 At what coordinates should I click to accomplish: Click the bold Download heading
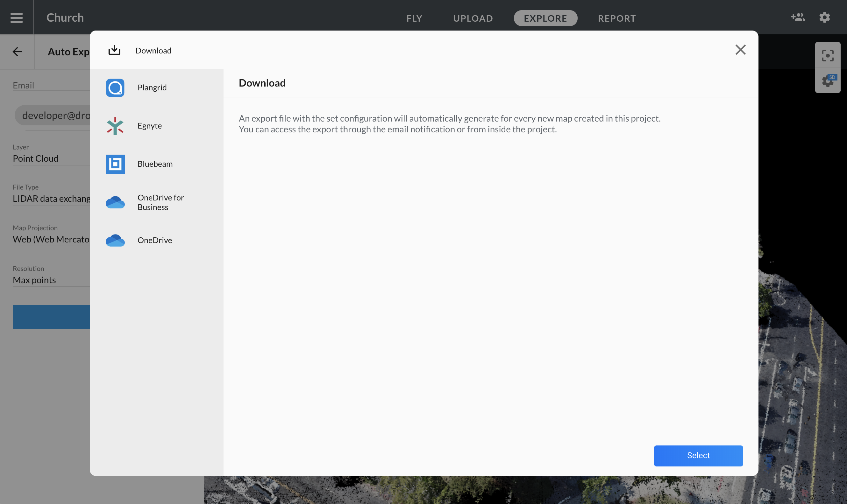pos(262,83)
